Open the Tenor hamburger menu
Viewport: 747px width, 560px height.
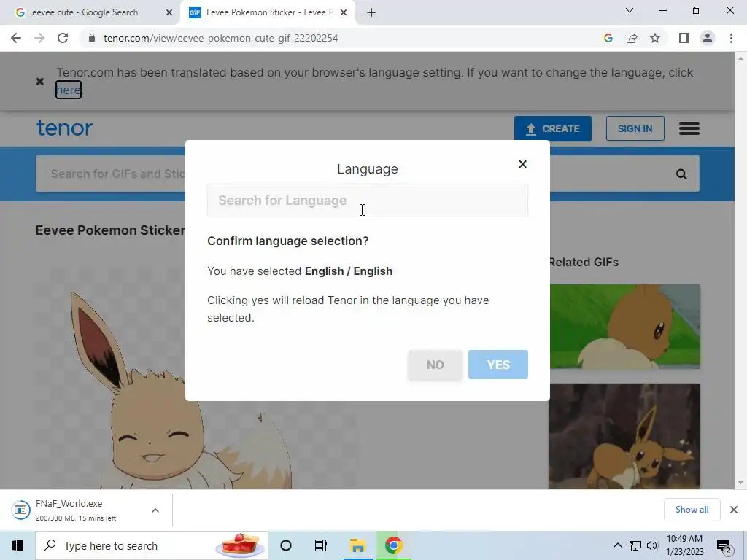[689, 128]
